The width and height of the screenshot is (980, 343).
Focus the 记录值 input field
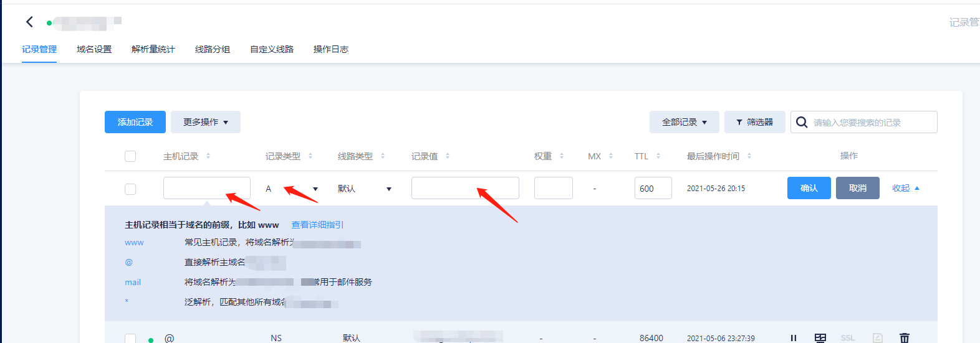pyautogui.click(x=465, y=188)
